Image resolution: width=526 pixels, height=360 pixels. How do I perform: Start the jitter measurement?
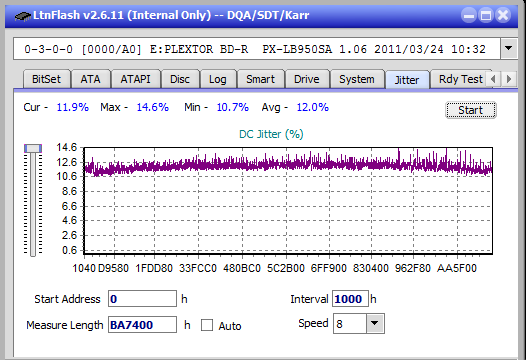pos(471,110)
